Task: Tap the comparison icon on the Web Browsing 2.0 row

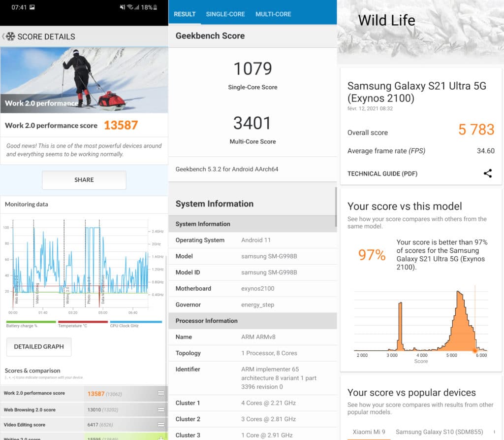Action: tap(161, 410)
